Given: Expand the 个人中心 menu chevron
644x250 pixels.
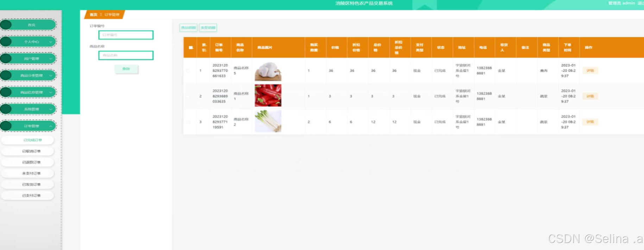Looking at the screenshot, I should (51, 42).
